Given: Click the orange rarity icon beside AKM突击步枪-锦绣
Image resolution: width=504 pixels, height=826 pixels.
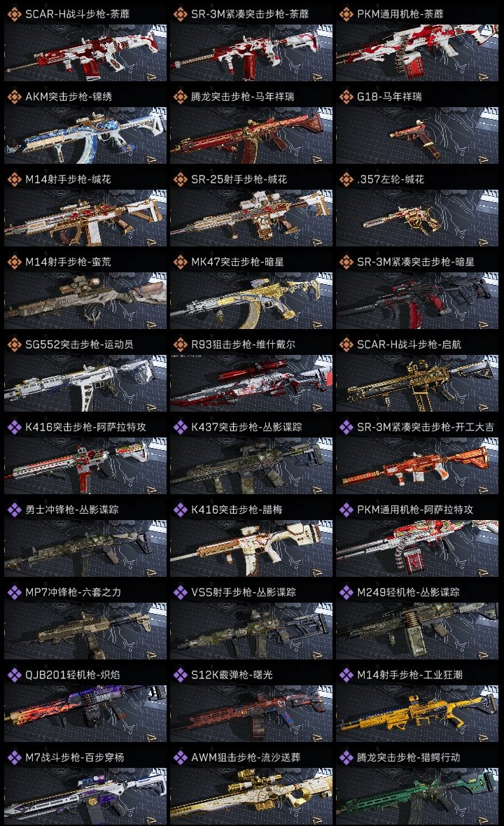Looking at the screenshot, I should pyautogui.click(x=14, y=97).
